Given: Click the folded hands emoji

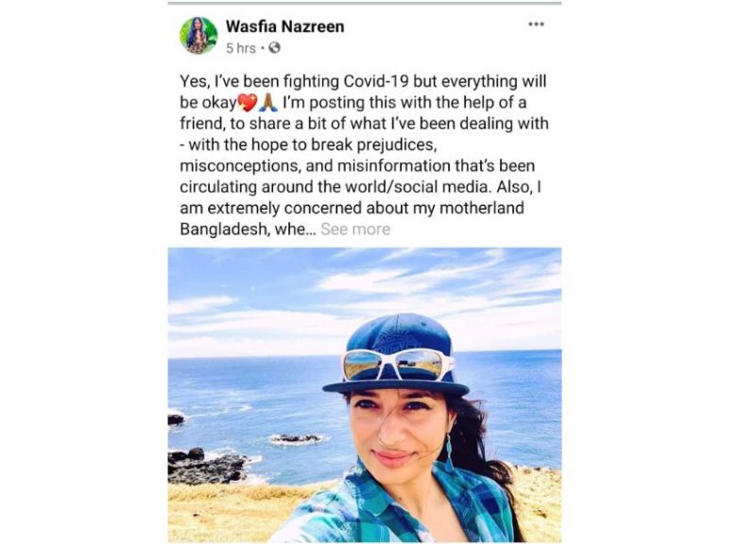Looking at the screenshot, I should 268,102.
